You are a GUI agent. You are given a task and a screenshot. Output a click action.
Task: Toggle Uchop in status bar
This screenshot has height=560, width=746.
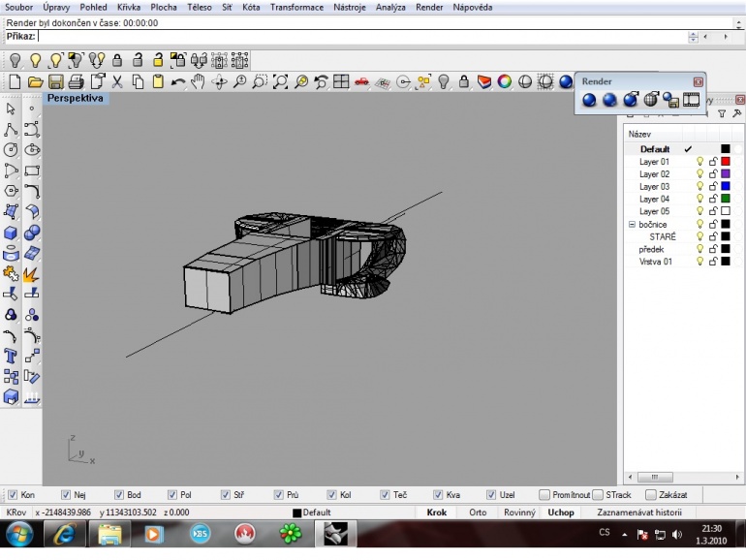pos(561,513)
